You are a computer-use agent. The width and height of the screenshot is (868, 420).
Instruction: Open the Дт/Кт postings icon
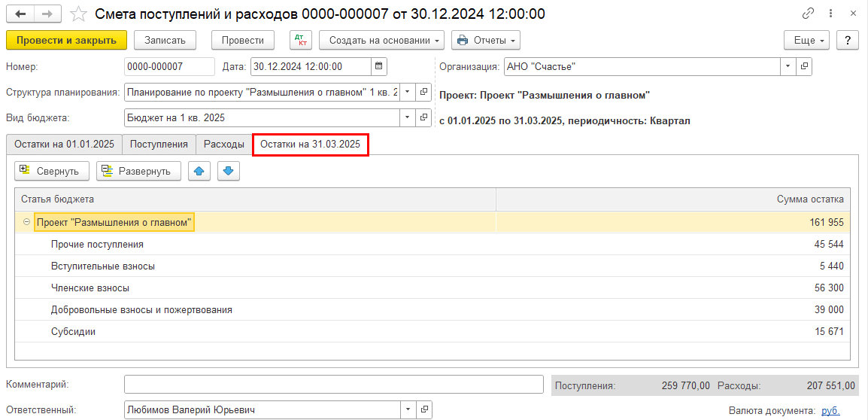[300, 41]
